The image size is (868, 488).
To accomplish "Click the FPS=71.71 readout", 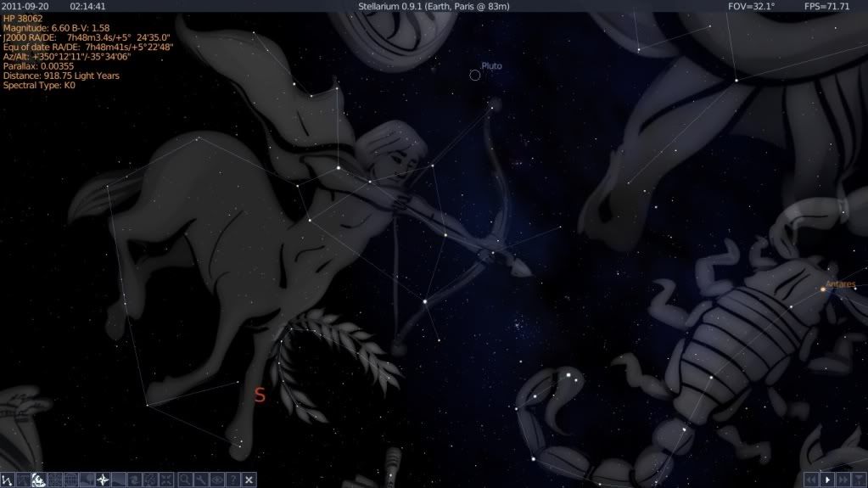I will coord(826,6).
